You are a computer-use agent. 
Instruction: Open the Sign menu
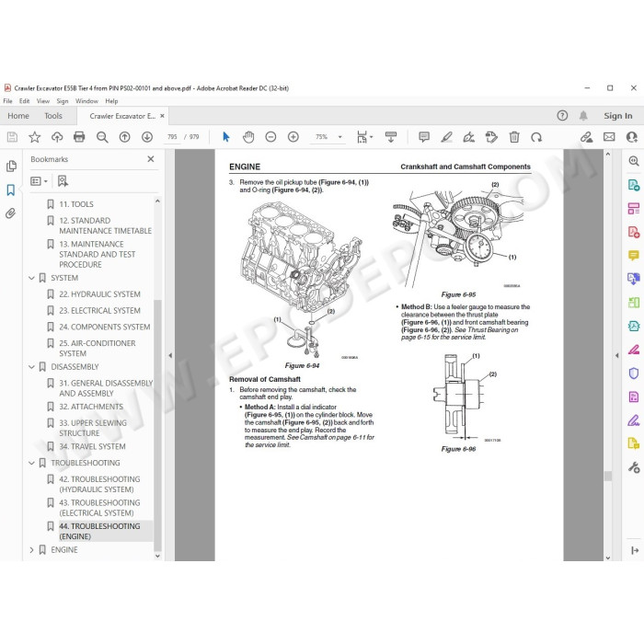click(x=63, y=101)
